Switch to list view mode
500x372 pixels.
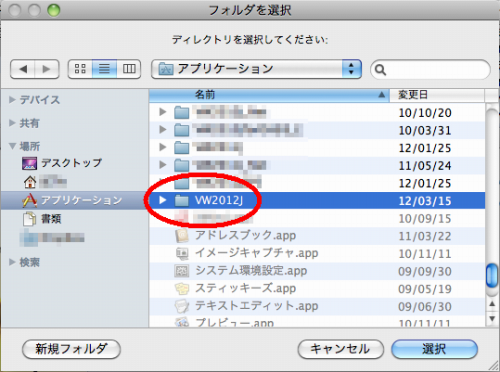pyautogui.click(x=104, y=69)
